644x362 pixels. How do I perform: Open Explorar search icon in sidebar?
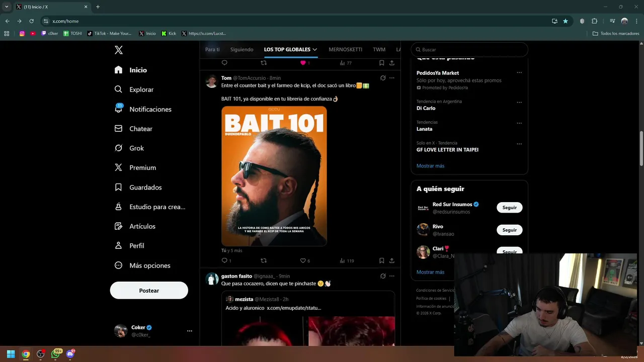118,89
